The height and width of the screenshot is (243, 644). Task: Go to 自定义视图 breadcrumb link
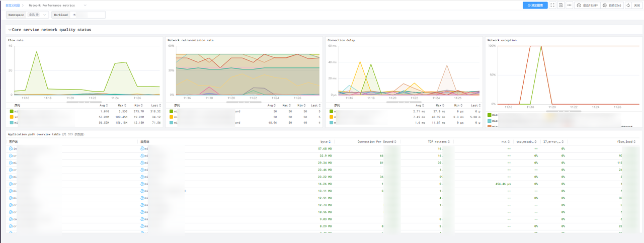(13, 5)
